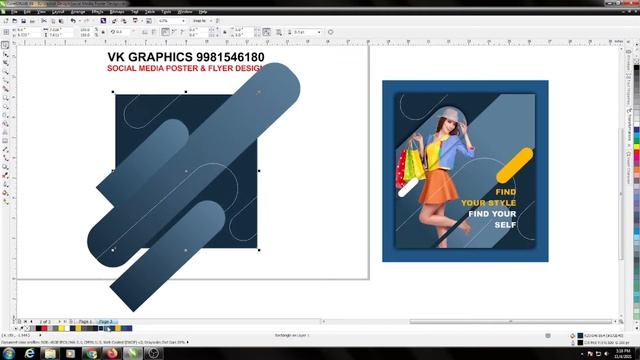This screenshot has width=640, height=360.
Task: Go to the next page arrow
Action: click(60, 322)
